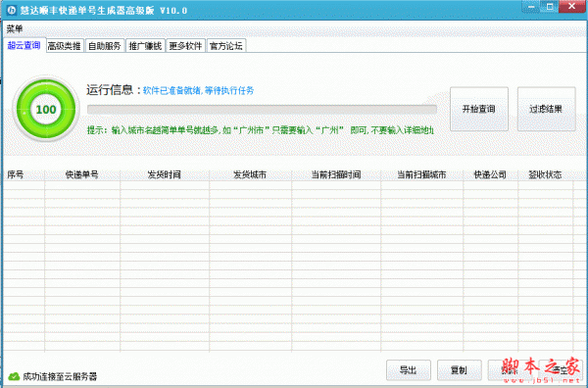Open the 菜单 menu

click(x=15, y=28)
